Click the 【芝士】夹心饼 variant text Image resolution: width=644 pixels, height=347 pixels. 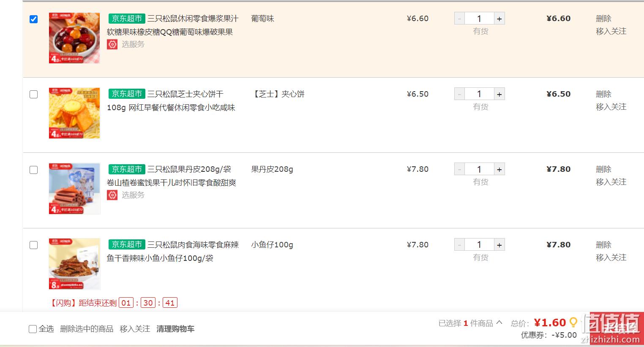click(x=278, y=94)
